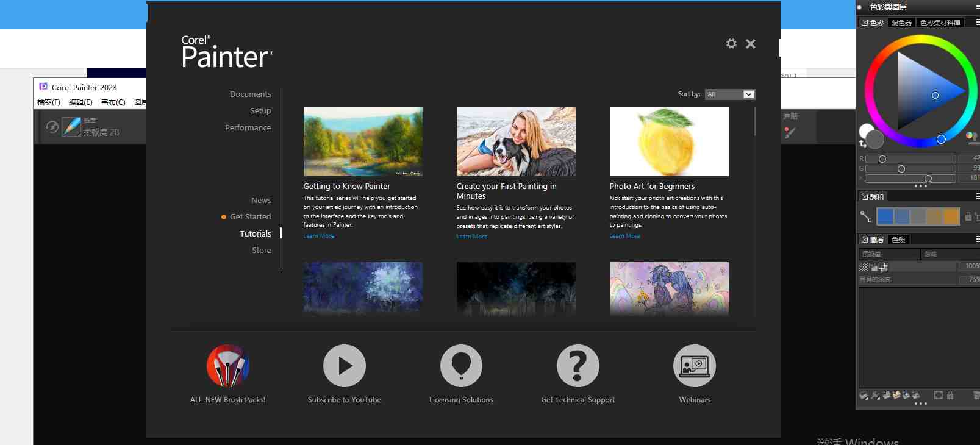This screenshot has width=980, height=445.
Task: Open layer composite depth dropdown
Action: [x=950, y=254]
